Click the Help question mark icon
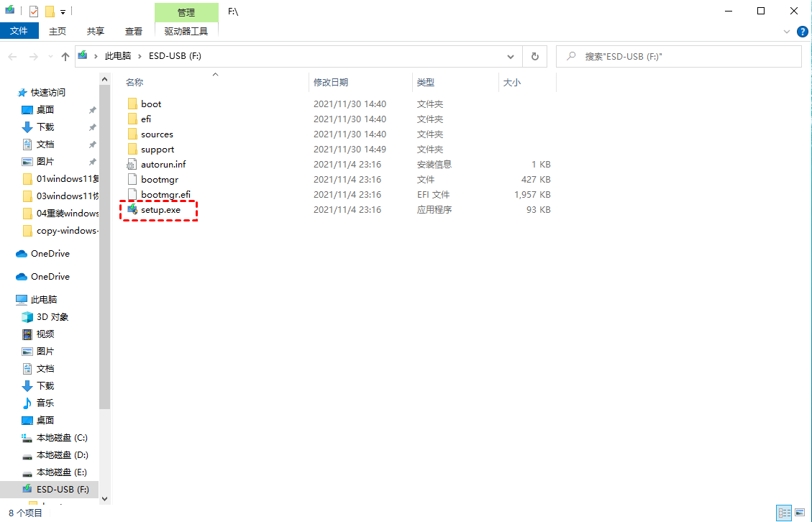 click(x=801, y=32)
